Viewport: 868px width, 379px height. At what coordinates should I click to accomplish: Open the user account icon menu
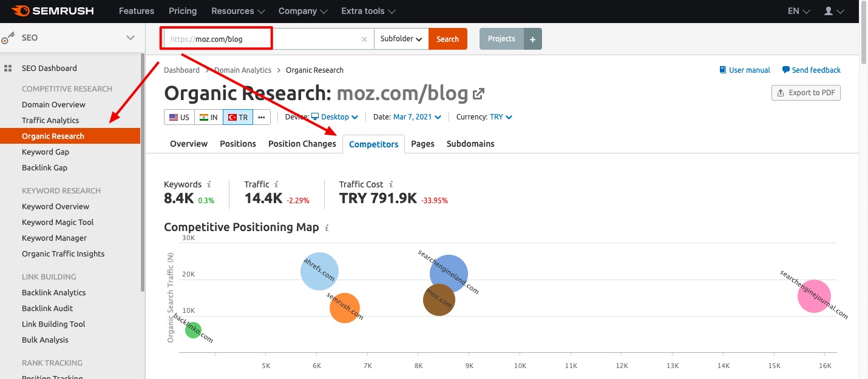[834, 11]
